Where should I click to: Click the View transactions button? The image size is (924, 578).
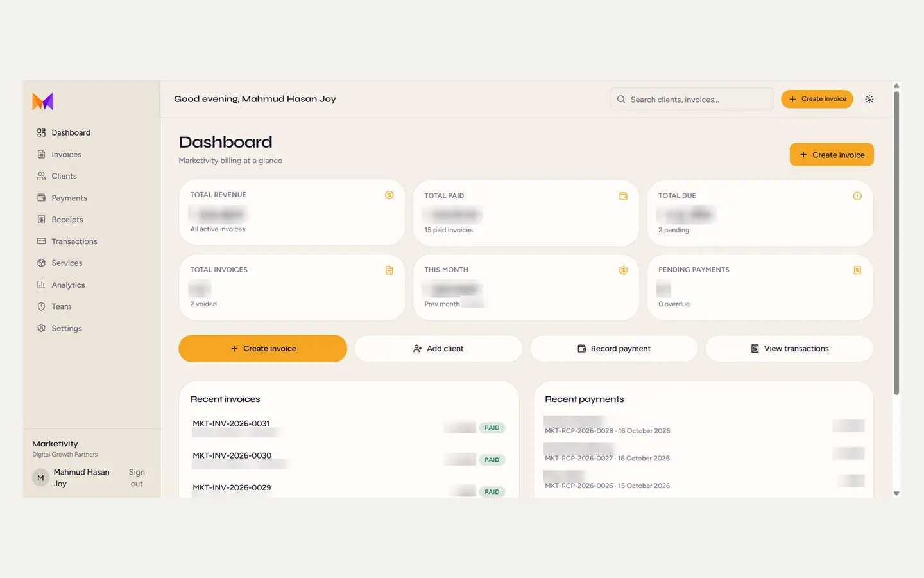pos(789,349)
